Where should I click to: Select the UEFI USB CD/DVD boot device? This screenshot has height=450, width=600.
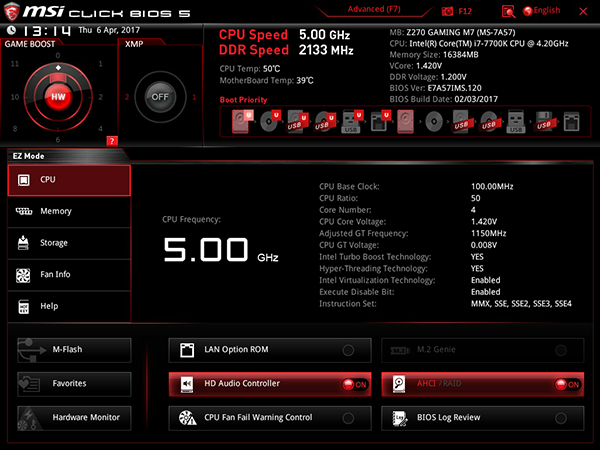[325, 122]
